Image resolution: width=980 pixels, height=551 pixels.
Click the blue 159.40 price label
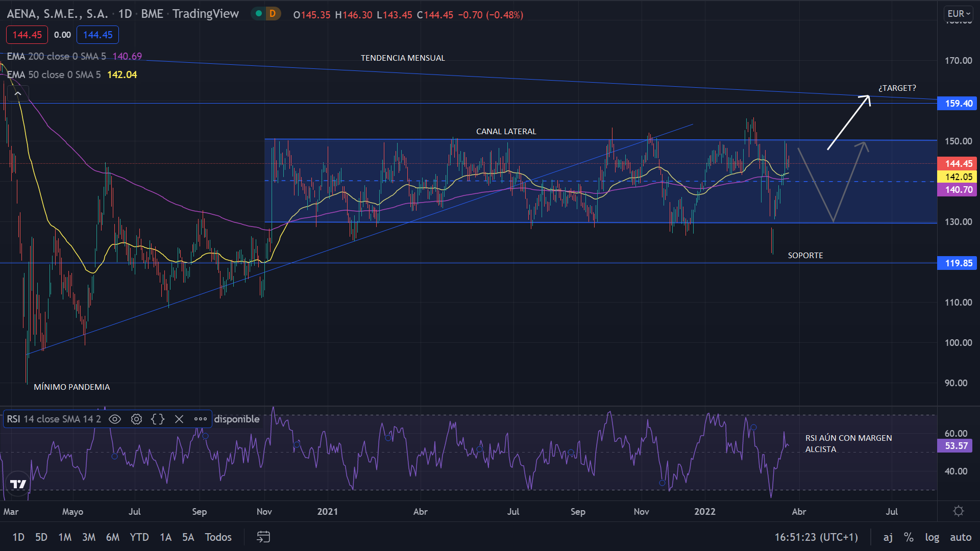(x=958, y=104)
